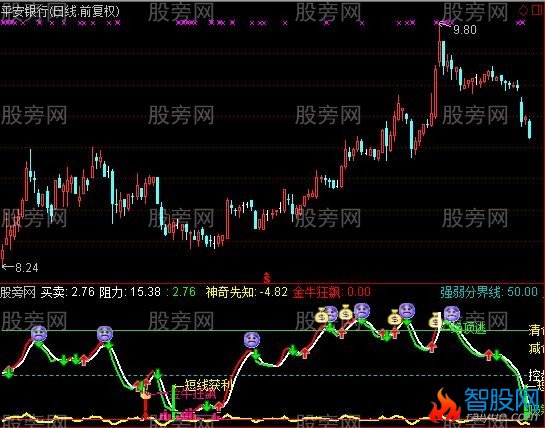
Task: Click the second sad face icon from left
Action: point(105,334)
